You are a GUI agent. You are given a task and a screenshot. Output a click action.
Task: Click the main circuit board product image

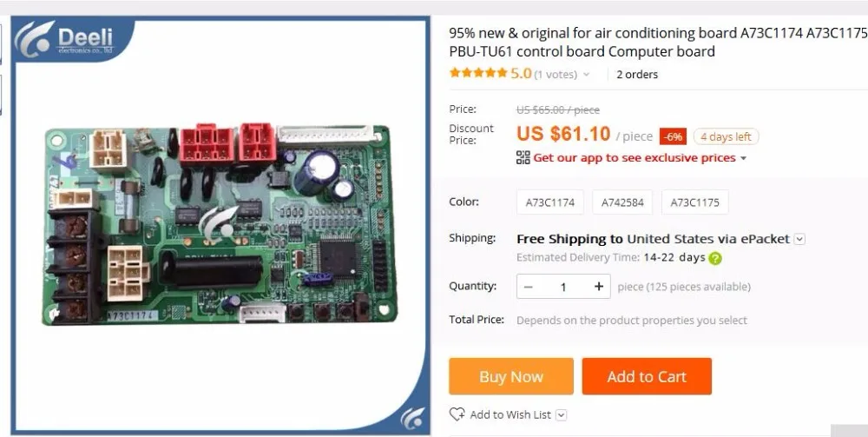(x=220, y=224)
